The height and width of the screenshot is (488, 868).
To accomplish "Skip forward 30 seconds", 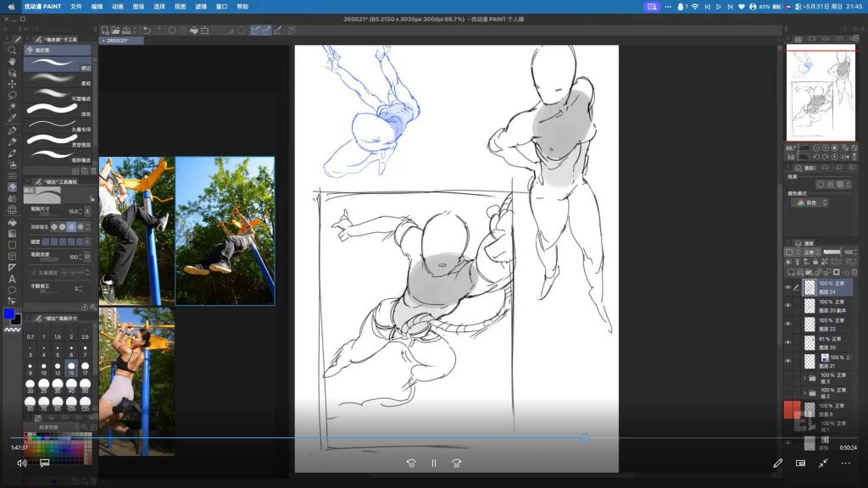I will (456, 463).
